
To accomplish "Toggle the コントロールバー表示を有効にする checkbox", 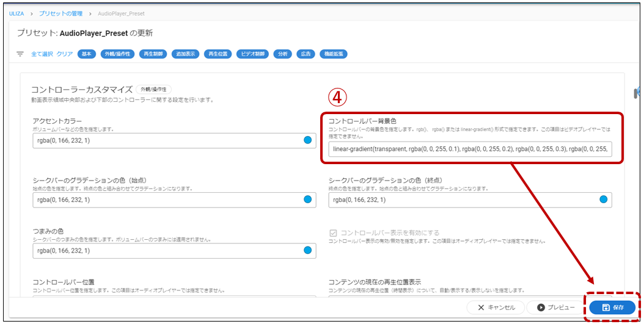I will [x=333, y=233].
